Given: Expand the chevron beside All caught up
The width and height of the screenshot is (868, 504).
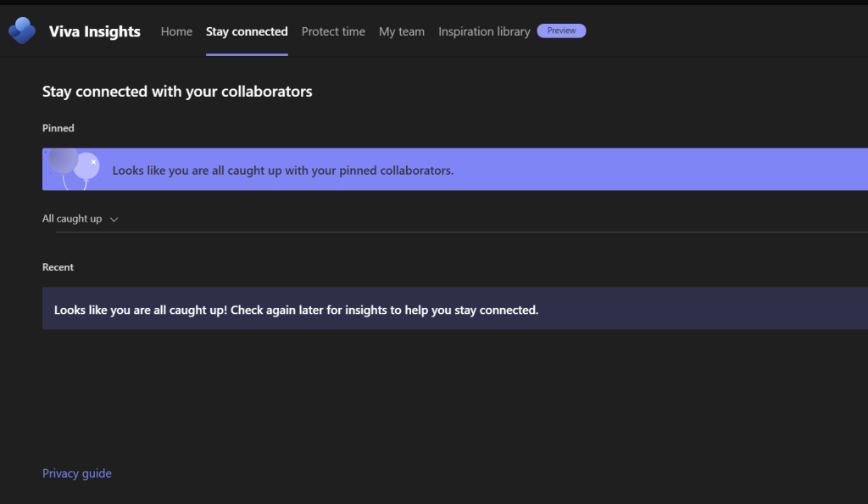Looking at the screenshot, I should [x=114, y=219].
